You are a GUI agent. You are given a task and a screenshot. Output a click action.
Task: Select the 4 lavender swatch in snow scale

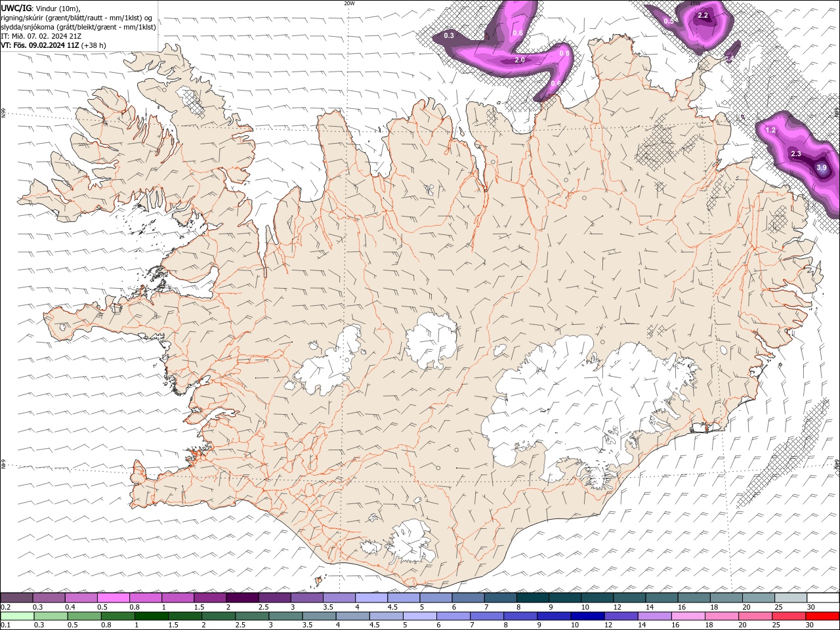click(371, 597)
